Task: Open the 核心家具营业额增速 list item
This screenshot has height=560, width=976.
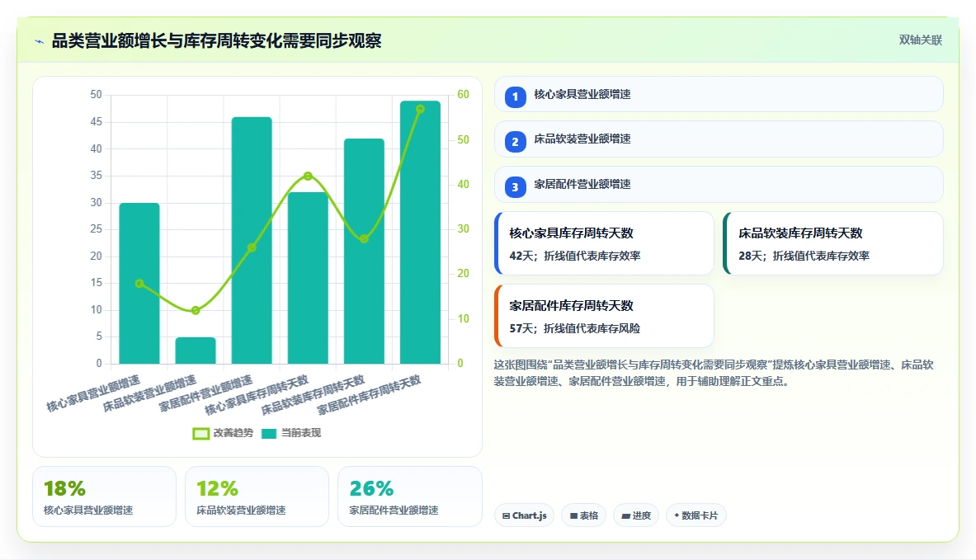Action: (x=719, y=95)
